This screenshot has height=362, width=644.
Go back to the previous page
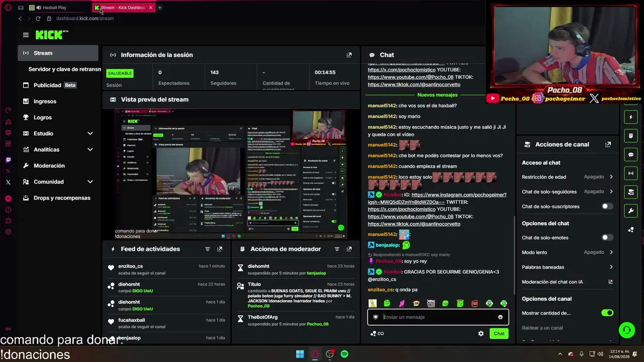pos(20,19)
